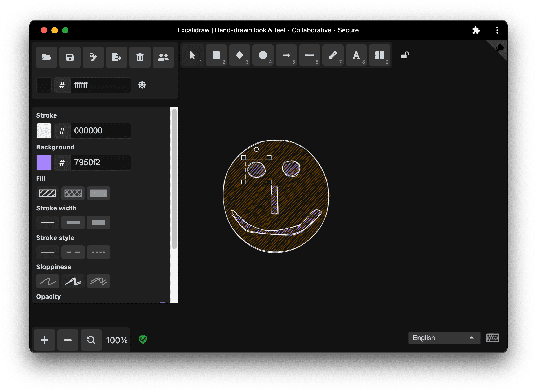
Task: Select the Diamond shape tool
Action: tap(240, 56)
